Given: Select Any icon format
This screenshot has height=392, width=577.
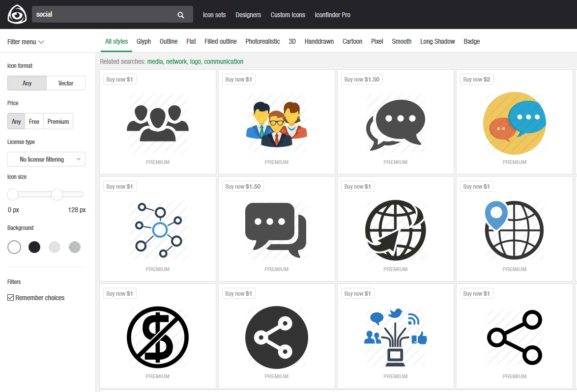Looking at the screenshot, I should pos(27,83).
